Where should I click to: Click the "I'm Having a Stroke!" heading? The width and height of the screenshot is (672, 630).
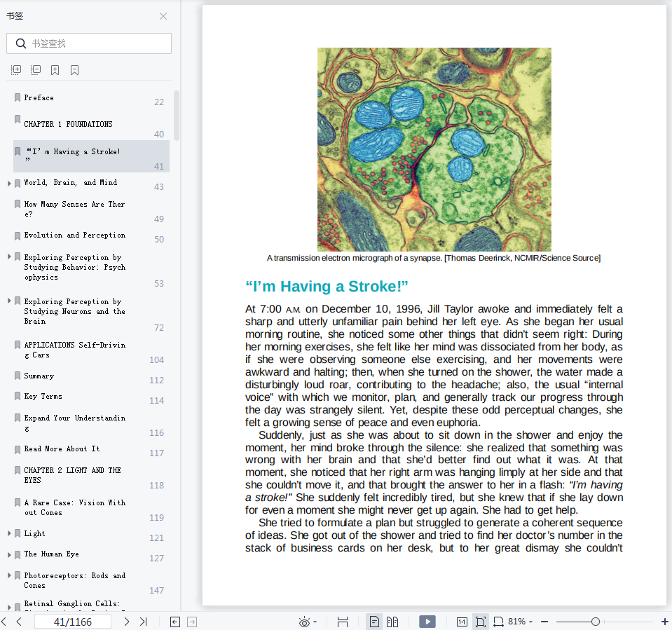click(327, 287)
